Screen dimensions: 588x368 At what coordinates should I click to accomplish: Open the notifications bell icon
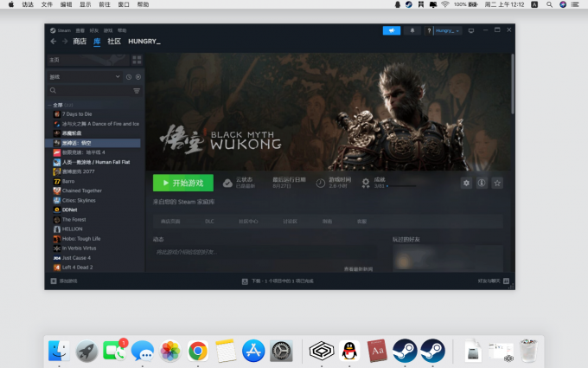point(412,31)
